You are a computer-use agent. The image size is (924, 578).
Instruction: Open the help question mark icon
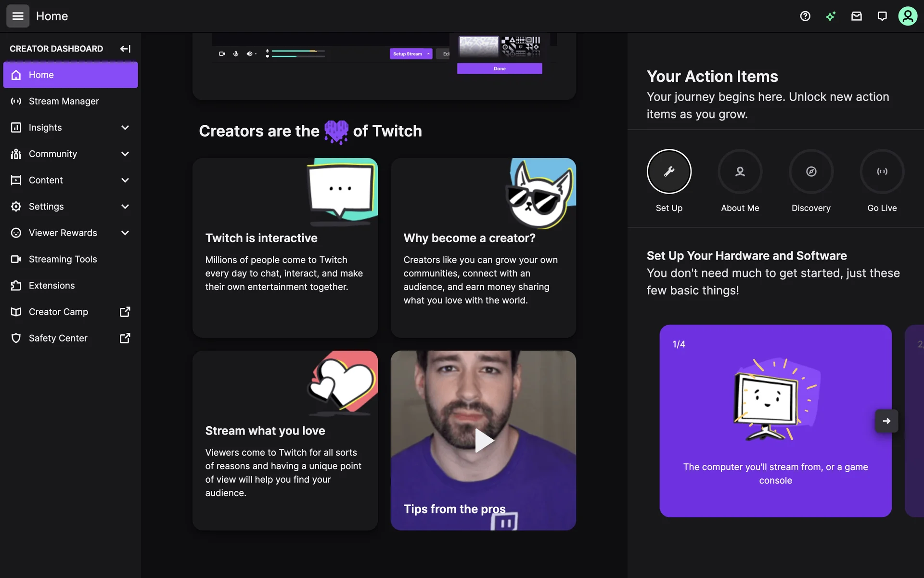[805, 16]
